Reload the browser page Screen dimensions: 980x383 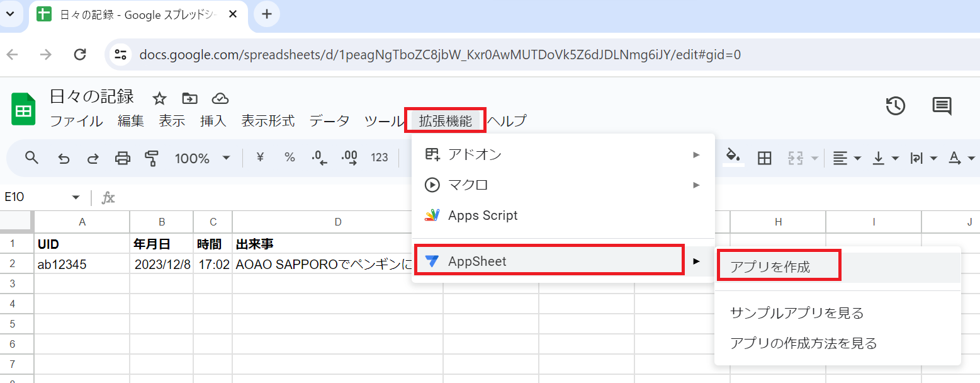point(80,55)
